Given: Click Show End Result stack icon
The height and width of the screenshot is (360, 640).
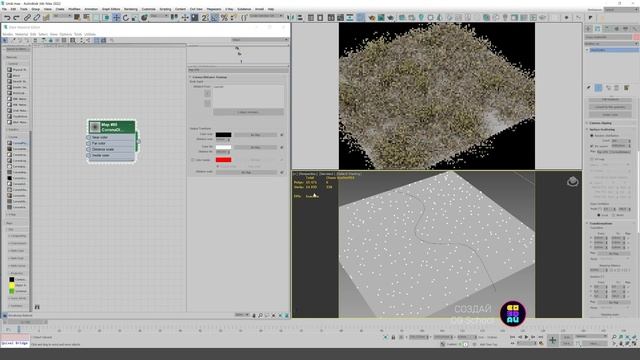Looking at the screenshot, I should (x=598, y=88).
